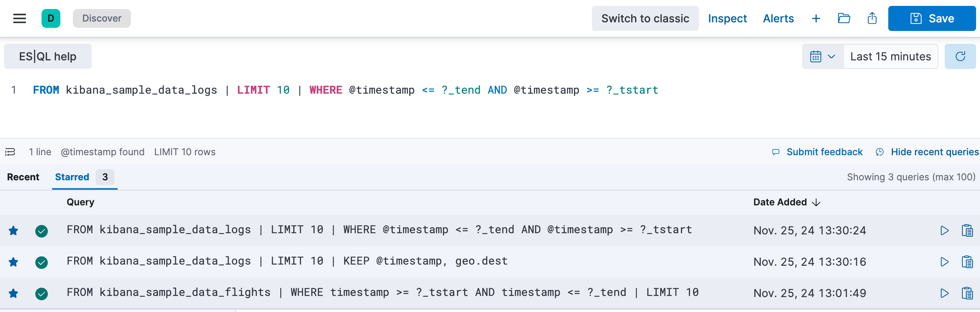Click the query refresh icon
980x312 pixels.
[x=960, y=56]
